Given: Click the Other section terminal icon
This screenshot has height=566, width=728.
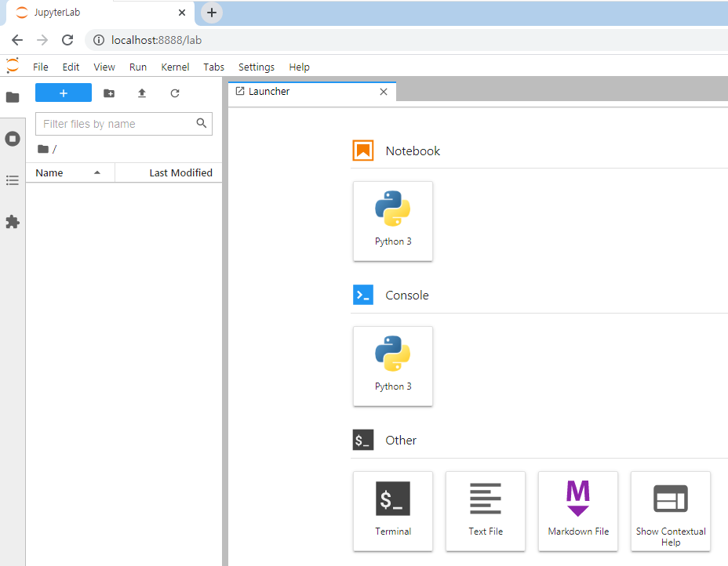Looking at the screenshot, I should 363,440.
